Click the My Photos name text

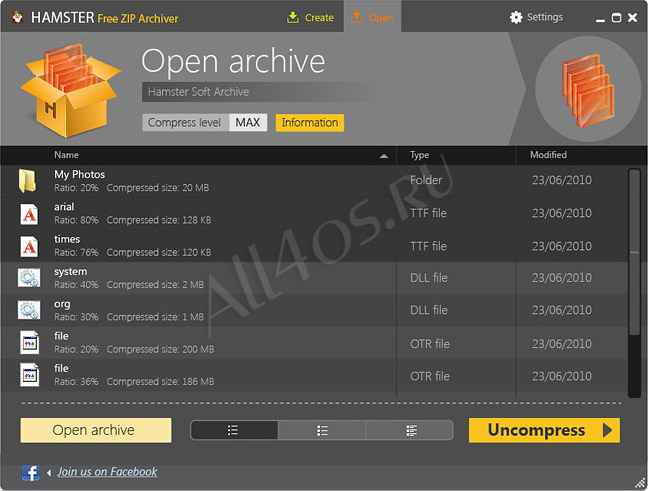coord(79,174)
